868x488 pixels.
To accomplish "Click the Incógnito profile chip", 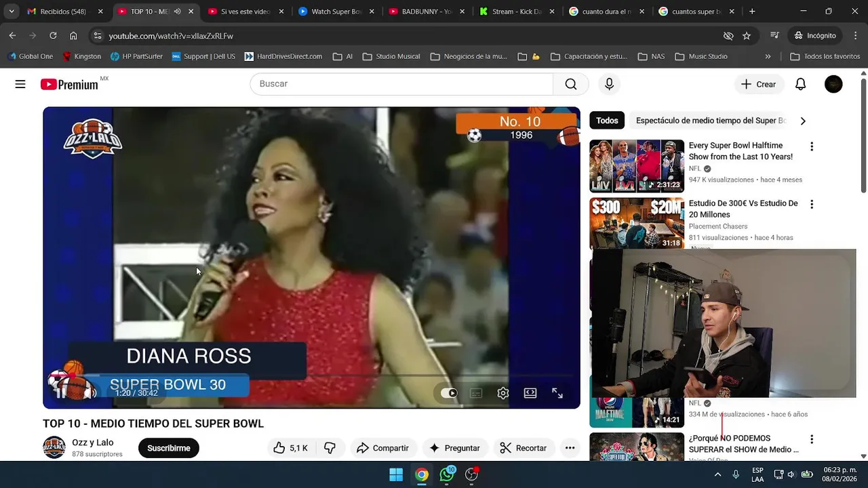I will tap(814, 35).
